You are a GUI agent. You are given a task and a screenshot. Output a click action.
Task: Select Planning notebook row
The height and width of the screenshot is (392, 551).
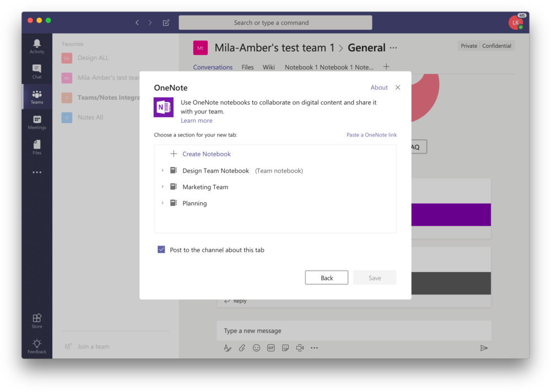[x=275, y=203]
